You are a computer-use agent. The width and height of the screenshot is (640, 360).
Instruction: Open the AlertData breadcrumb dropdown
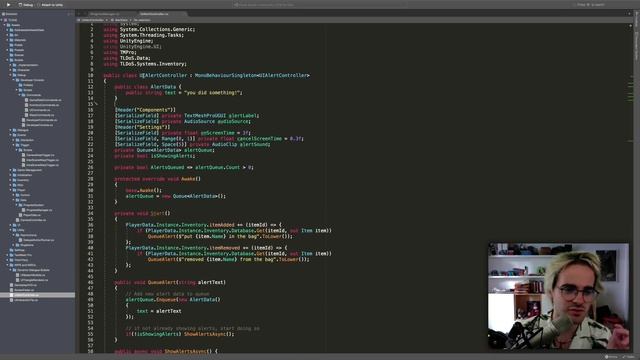[x=121, y=20]
